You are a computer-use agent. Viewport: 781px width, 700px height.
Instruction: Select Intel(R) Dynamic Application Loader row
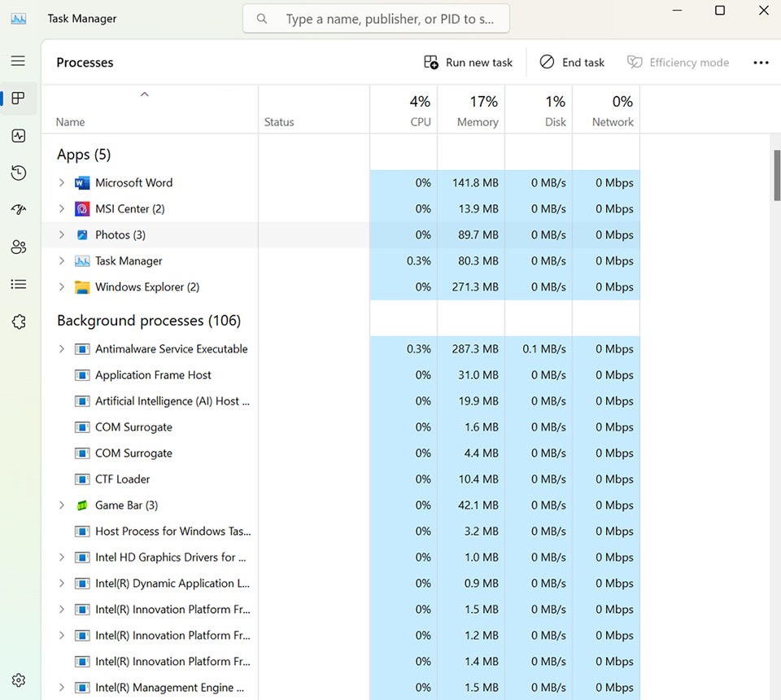[x=341, y=584]
